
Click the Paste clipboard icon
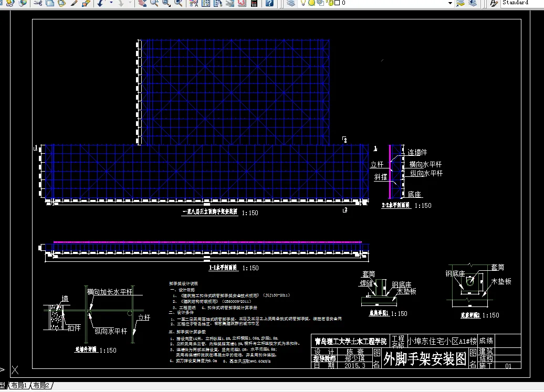tap(62, 3)
